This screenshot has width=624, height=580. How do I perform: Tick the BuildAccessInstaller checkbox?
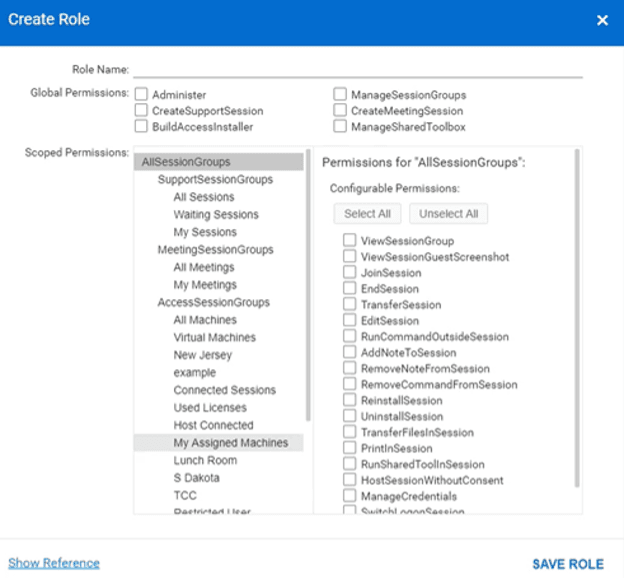(141, 127)
